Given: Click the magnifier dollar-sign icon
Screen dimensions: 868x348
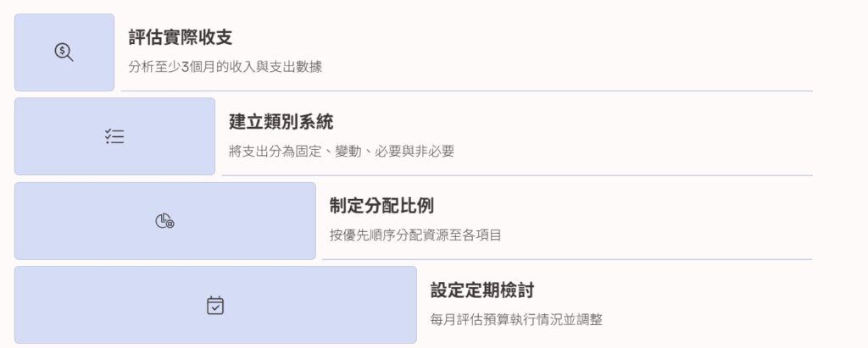Looking at the screenshot, I should 64,52.
